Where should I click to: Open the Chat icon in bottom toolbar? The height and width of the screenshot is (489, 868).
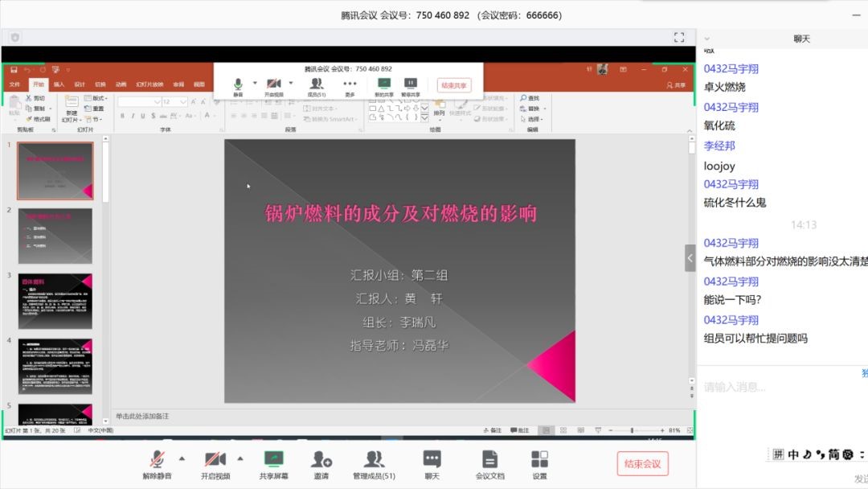[x=432, y=464]
